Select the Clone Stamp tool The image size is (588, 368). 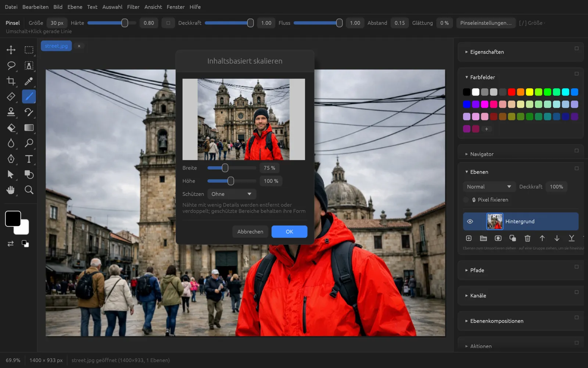pos(11,112)
